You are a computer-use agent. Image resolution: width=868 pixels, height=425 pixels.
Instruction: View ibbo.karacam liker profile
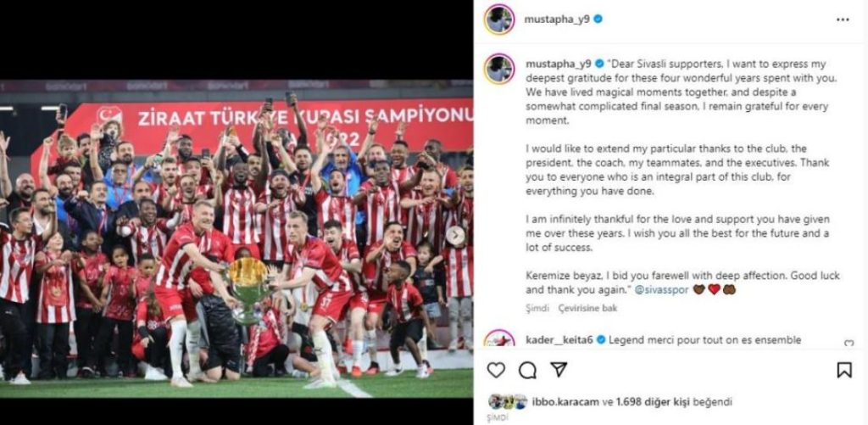(x=564, y=402)
